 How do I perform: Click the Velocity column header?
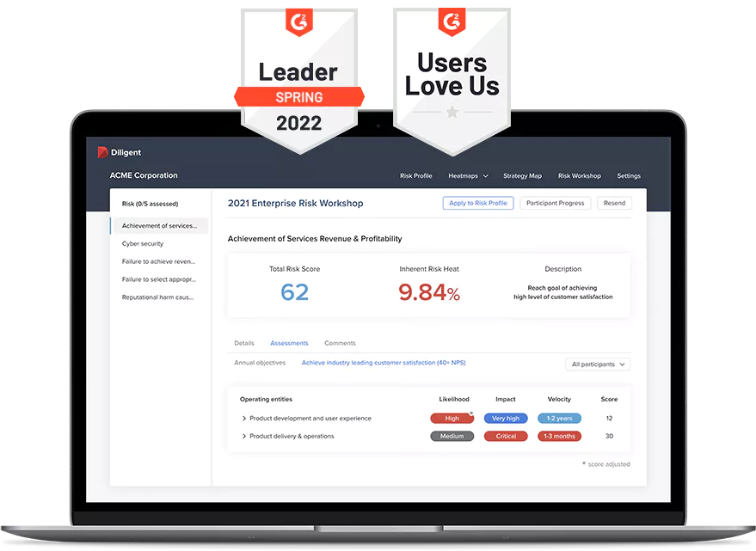coord(559,399)
